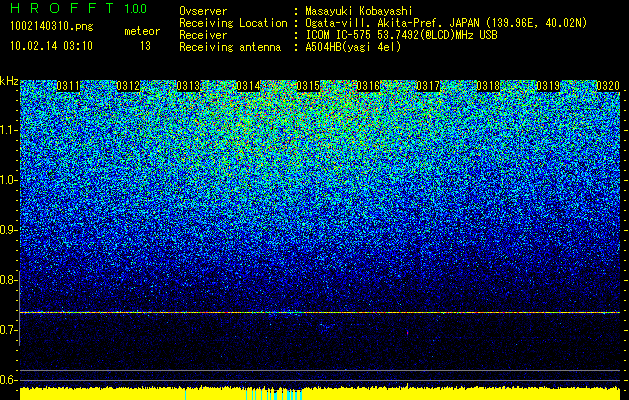Click the Receiving antenna label
629x400 pixels.
click(x=230, y=47)
